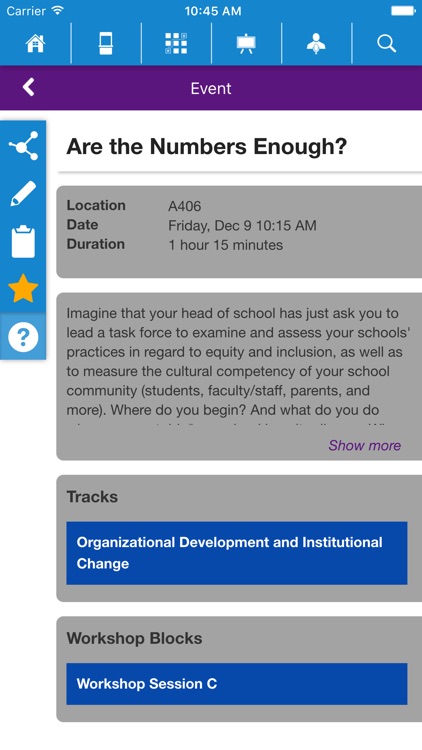Open the mobile device icon in top bar

[x=106, y=44]
